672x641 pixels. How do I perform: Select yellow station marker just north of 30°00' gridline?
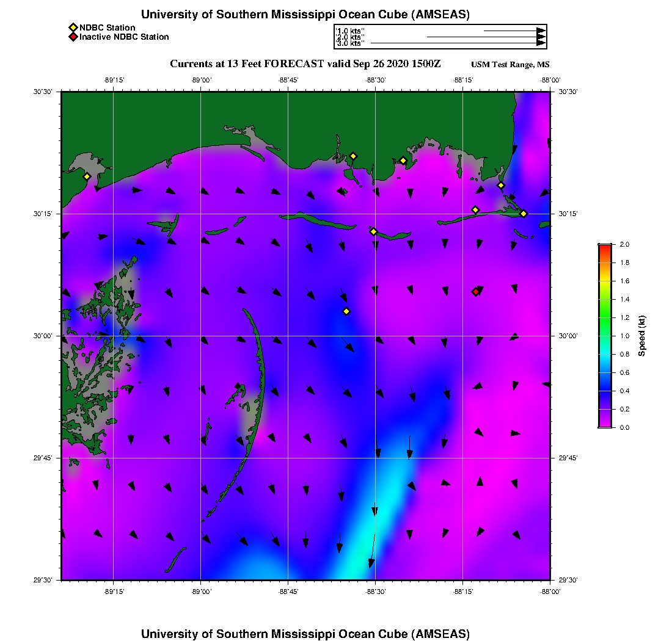(346, 311)
